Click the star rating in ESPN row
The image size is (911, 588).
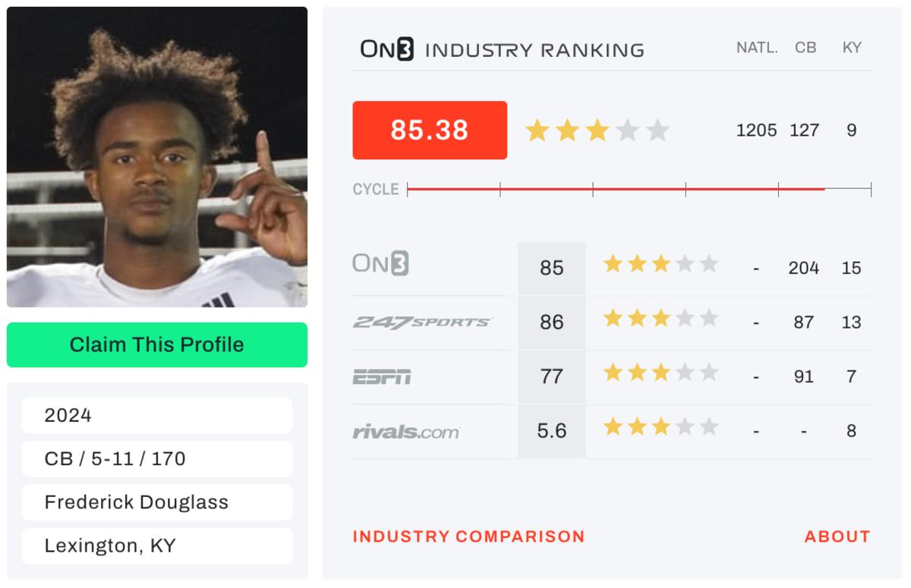click(x=660, y=373)
